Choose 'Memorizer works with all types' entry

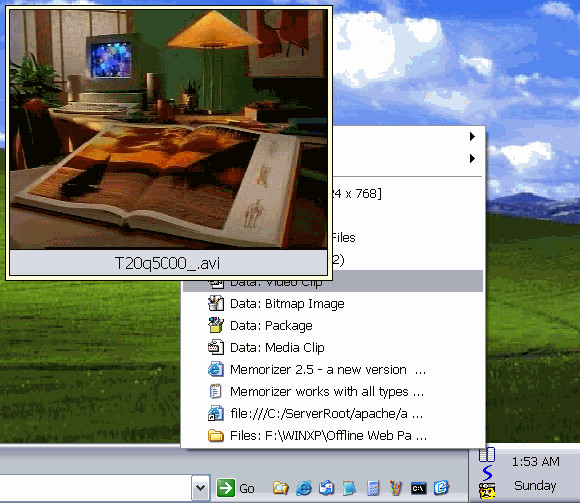[x=333, y=391]
